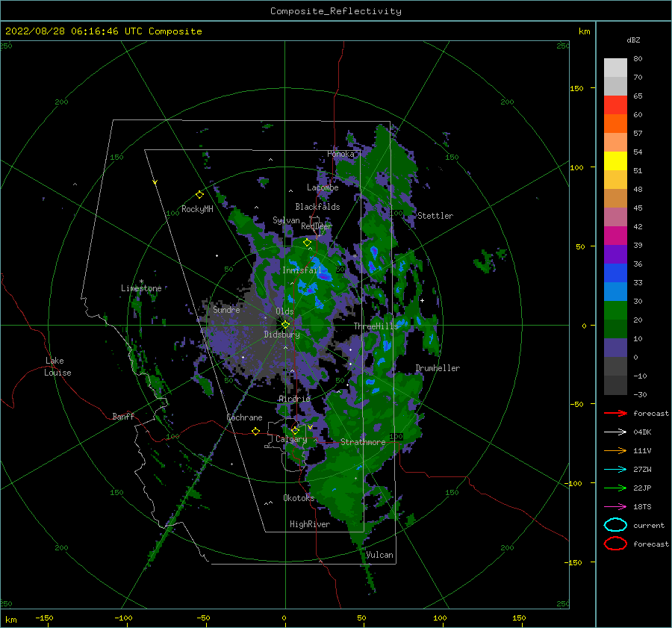Click the Vulcan city label
The width and height of the screenshot is (672, 628).
[x=379, y=555]
